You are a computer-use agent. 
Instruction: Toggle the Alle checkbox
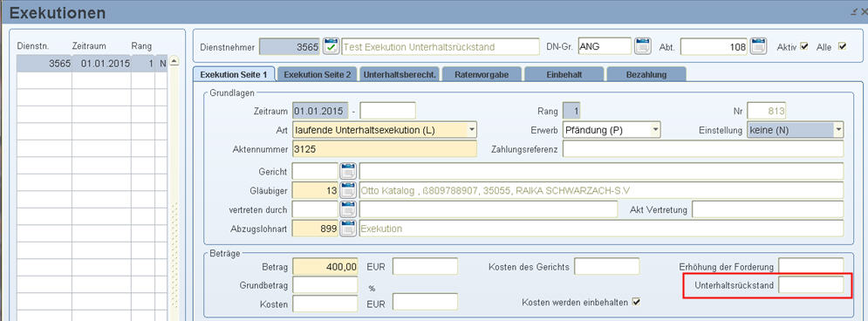843,46
